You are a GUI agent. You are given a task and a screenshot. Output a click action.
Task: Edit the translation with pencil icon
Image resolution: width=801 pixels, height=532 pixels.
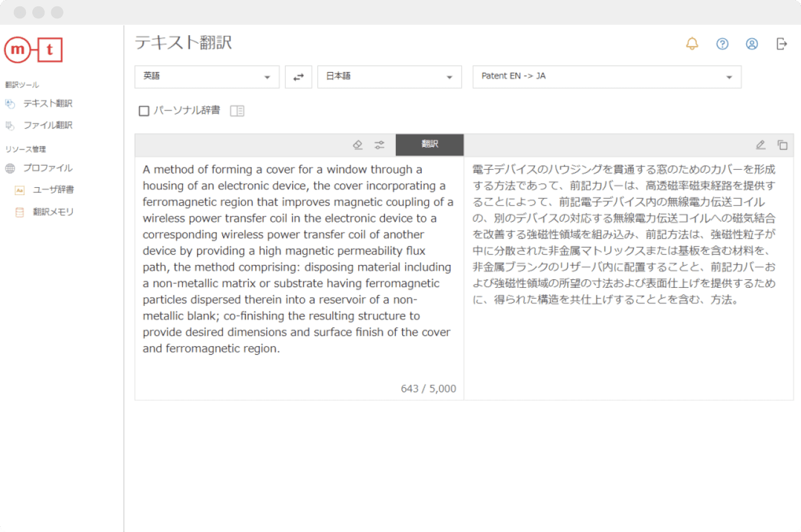[761, 145]
